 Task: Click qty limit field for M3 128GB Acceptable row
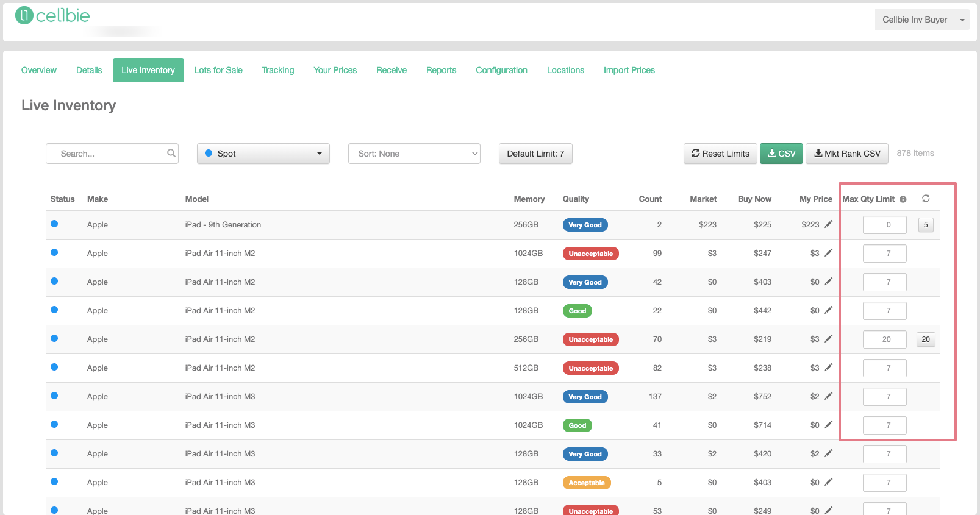(885, 483)
